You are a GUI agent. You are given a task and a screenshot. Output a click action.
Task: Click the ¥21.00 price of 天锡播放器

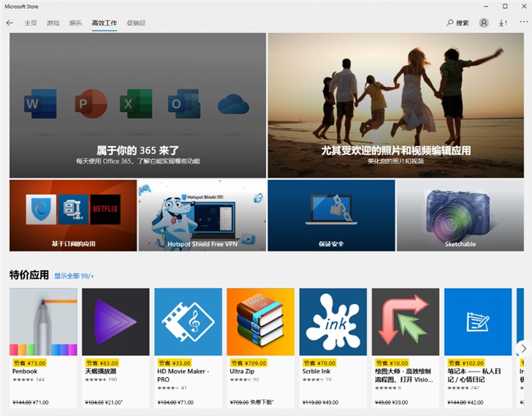point(113,402)
